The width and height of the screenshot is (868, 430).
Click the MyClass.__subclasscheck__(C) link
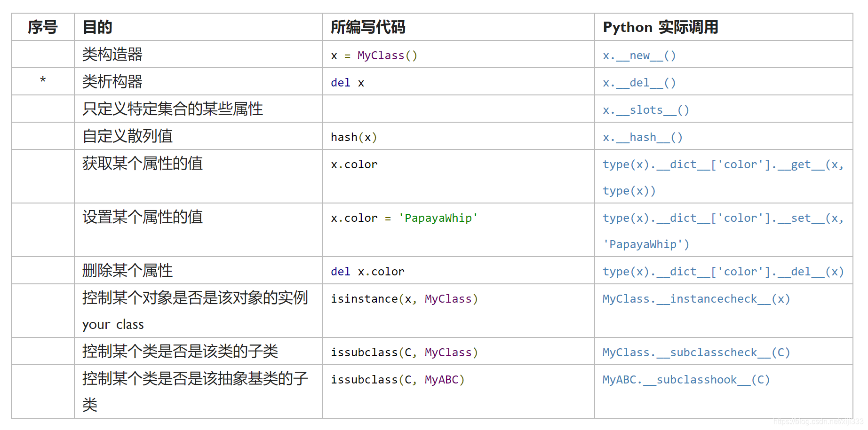[x=696, y=352]
